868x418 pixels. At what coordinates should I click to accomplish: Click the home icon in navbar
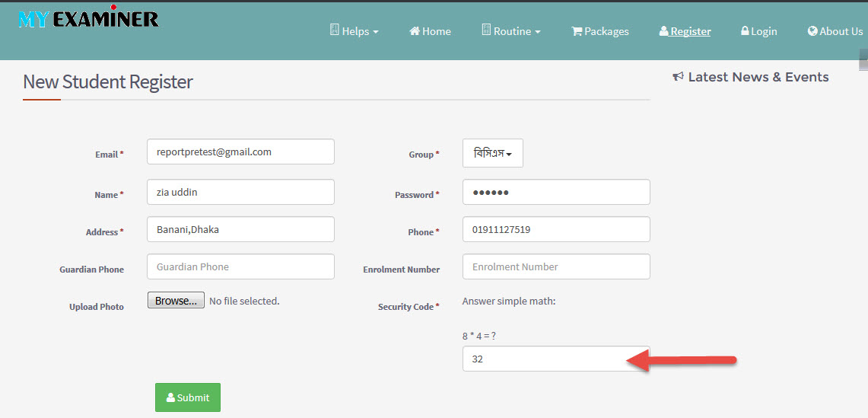coord(415,31)
